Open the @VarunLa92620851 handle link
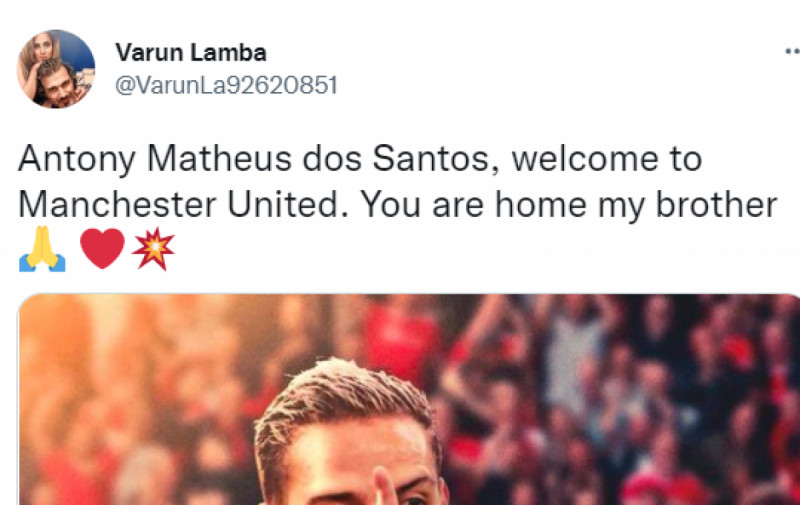 (226, 85)
